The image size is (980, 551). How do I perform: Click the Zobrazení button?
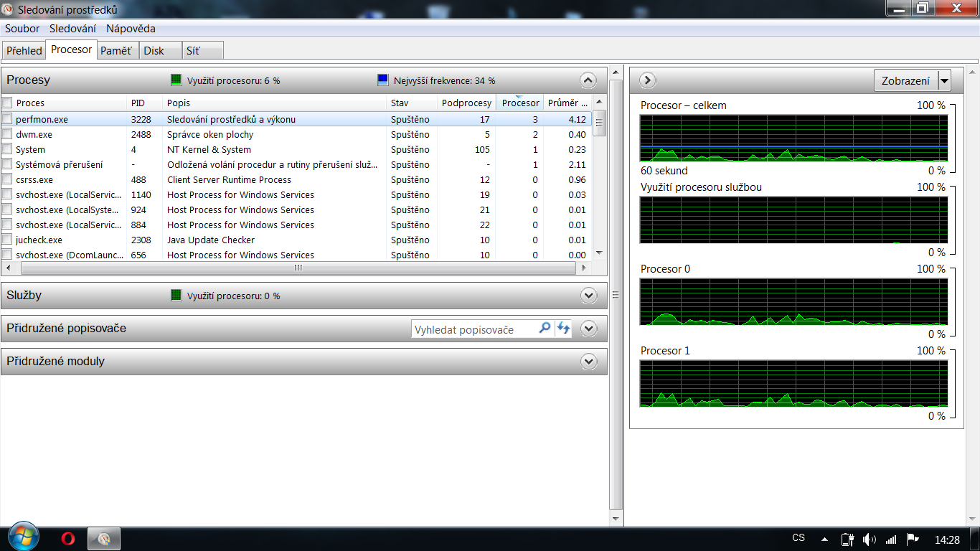(906, 81)
